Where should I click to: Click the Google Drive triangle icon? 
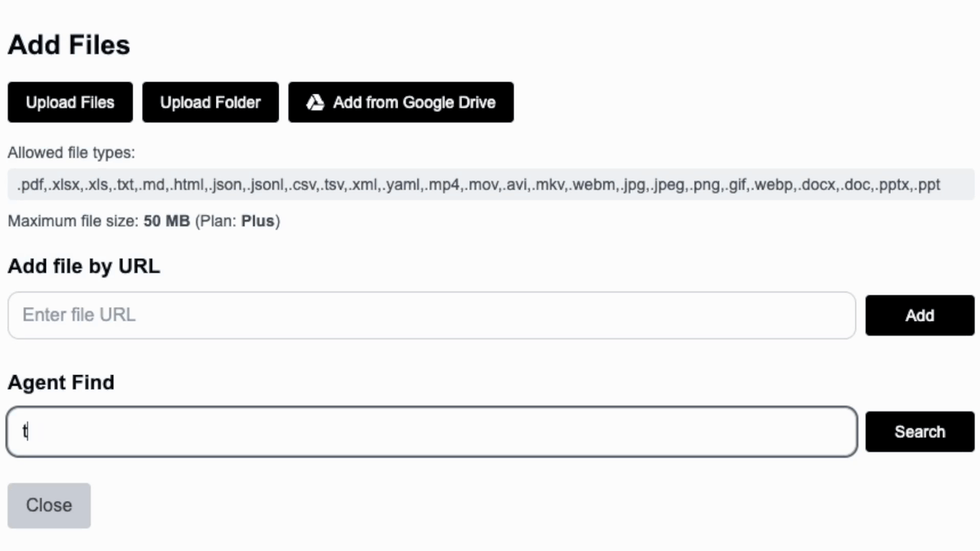(x=315, y=103)
